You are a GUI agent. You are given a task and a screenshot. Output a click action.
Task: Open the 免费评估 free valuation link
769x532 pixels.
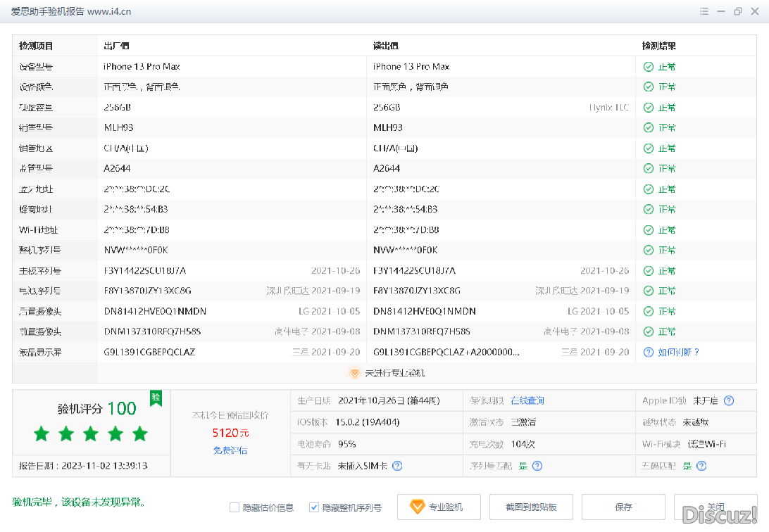click(x=230, y=450)
